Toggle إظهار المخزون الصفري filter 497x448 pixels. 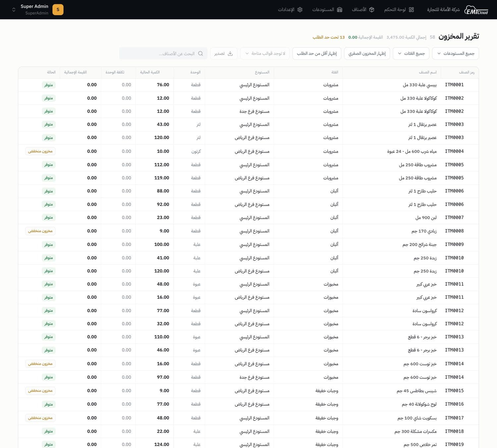pos(367,53)
